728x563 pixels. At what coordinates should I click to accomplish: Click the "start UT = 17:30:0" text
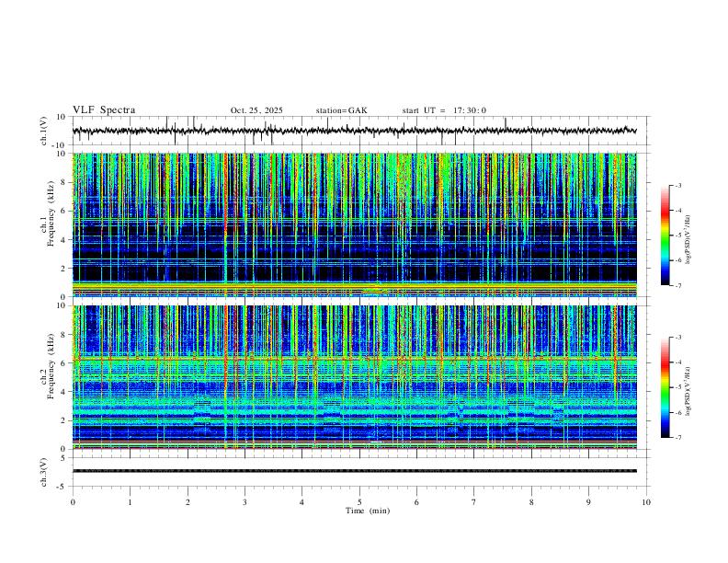[x=444, y=110]
